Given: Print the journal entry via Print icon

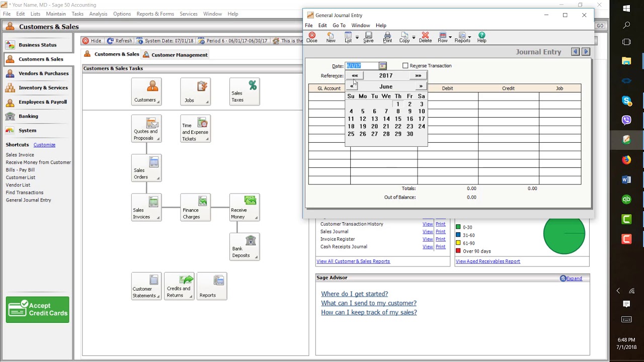Looking at the screenshot, I should [x=387, y=37].
